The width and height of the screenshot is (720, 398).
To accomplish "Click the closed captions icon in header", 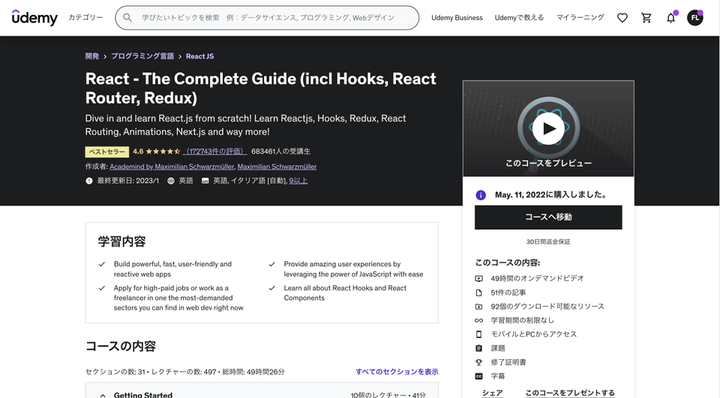I will tap(205, 181).
